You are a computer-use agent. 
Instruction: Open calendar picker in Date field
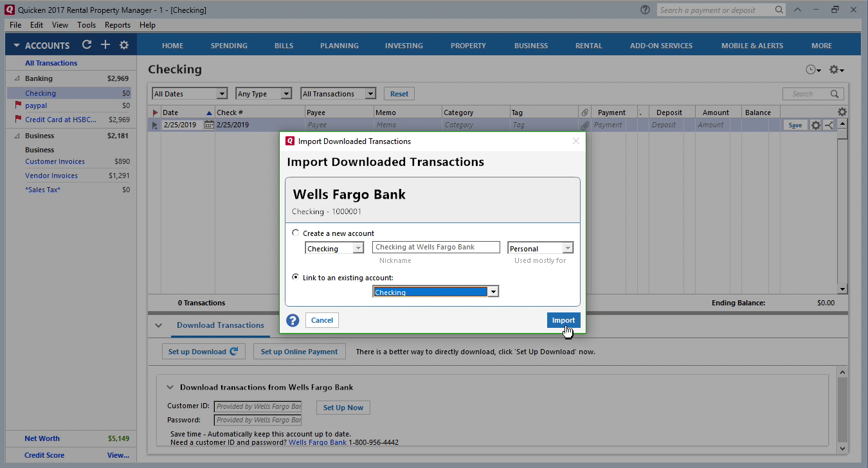click(208, 125)
